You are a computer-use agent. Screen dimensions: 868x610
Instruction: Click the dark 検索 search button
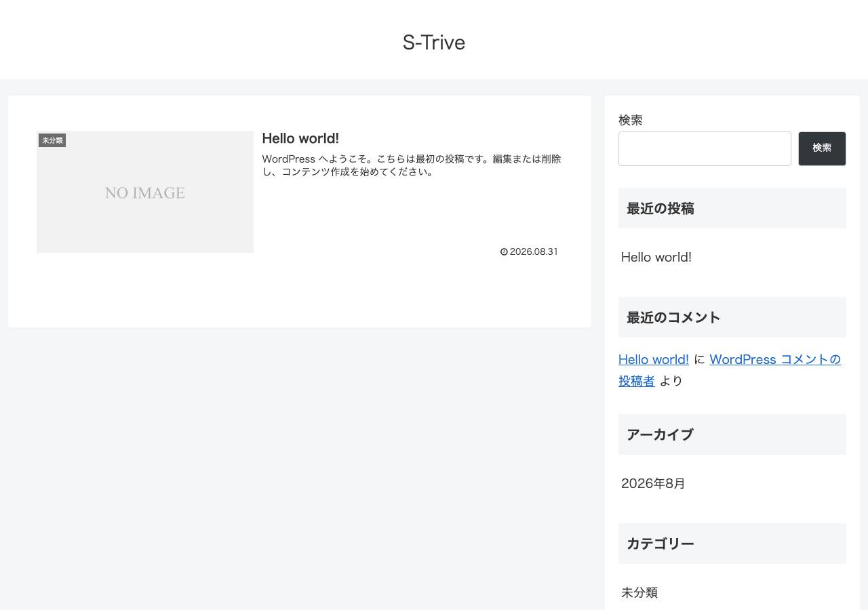pos(822,148)
